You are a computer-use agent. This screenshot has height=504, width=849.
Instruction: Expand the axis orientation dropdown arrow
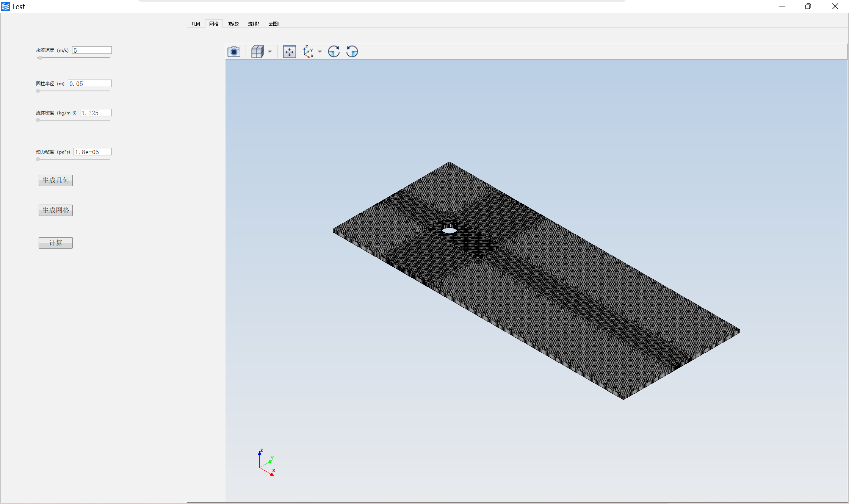pyautogui.click(x=320, y=52)
